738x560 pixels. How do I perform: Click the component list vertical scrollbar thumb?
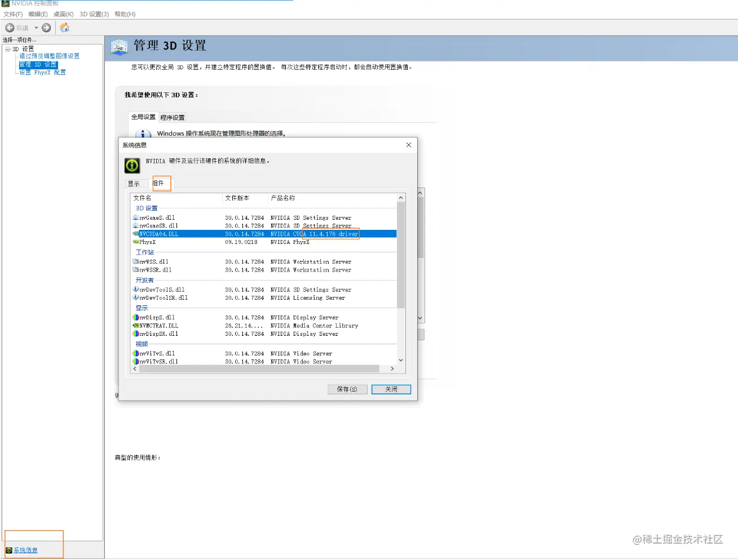pos(401,255)
